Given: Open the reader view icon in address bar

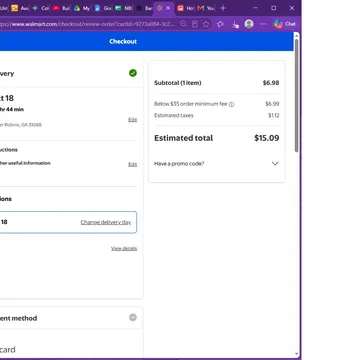Looking at the screenshot, I should pyautogui.click(x=195, y=24).
